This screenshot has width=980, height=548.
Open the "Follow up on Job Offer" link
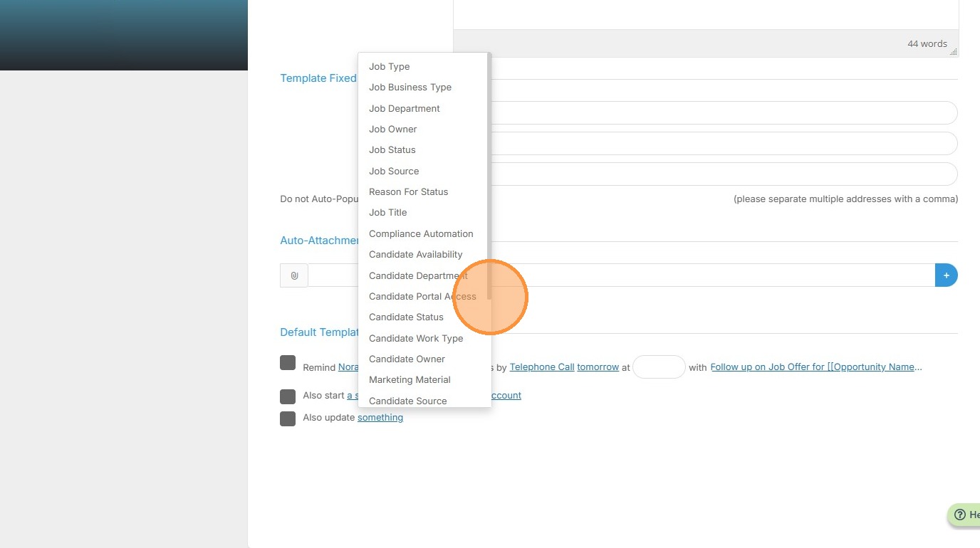click(x=816, y=367)
